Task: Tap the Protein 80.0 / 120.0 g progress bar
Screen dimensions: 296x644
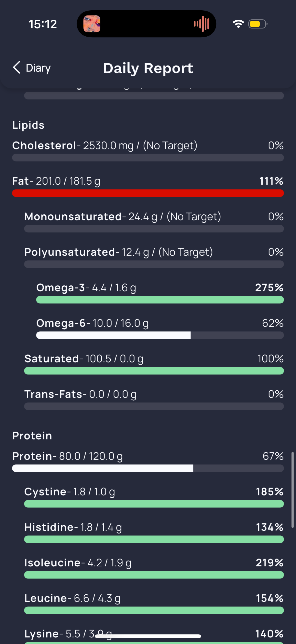Action: coord(148,468)
